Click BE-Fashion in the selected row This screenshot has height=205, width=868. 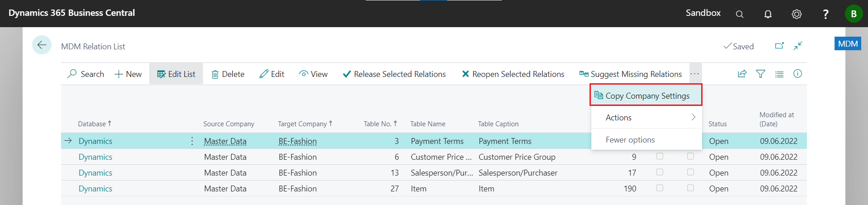pyautogui.click(x=297, y=141)
